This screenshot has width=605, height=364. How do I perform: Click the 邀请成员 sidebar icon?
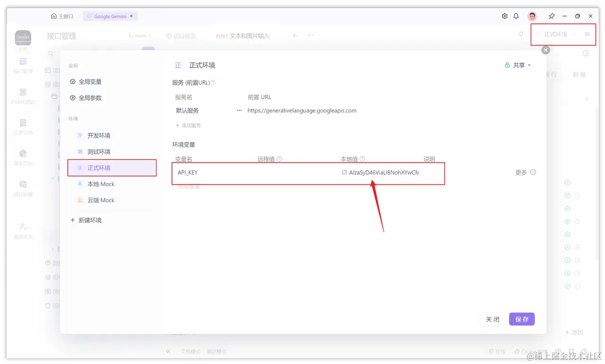23,230
